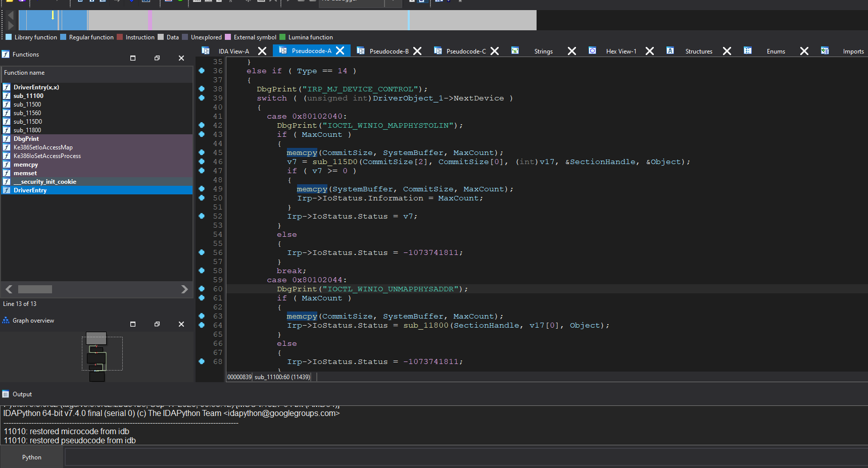Switch to the IDA View-A tab
This screenshot has width=868, height=468.
coord(233,51)
